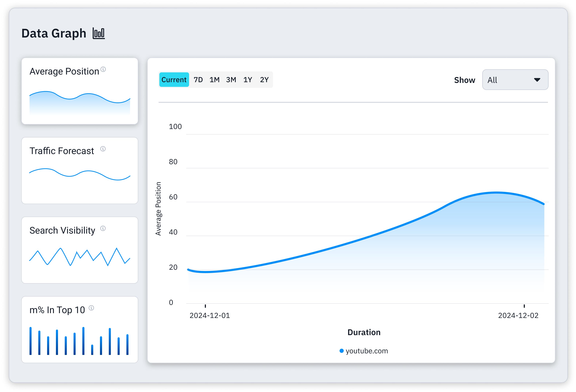The width and height of the screenshot is (576, 392).
Task: Click the youtube.com legend dot
Action: click(x=342, y=351)
